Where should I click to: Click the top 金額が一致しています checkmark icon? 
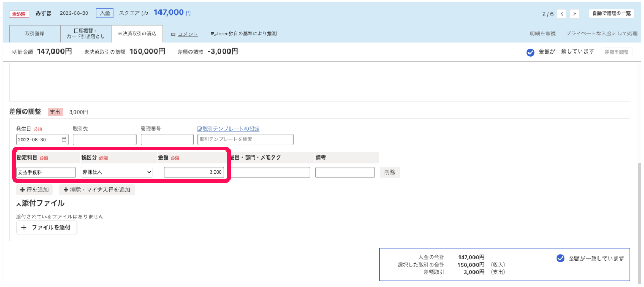click(x=531, y=52)
